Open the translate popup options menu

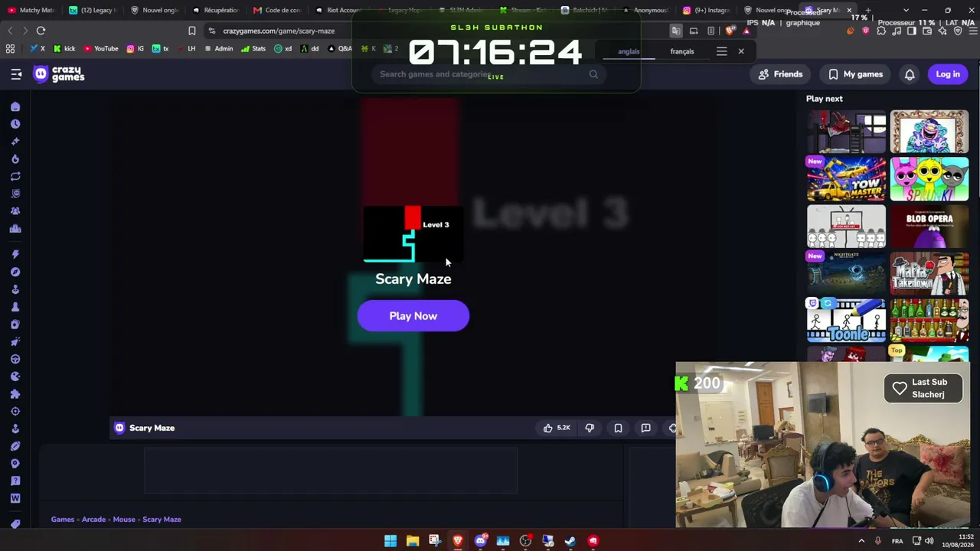[721, 51]
